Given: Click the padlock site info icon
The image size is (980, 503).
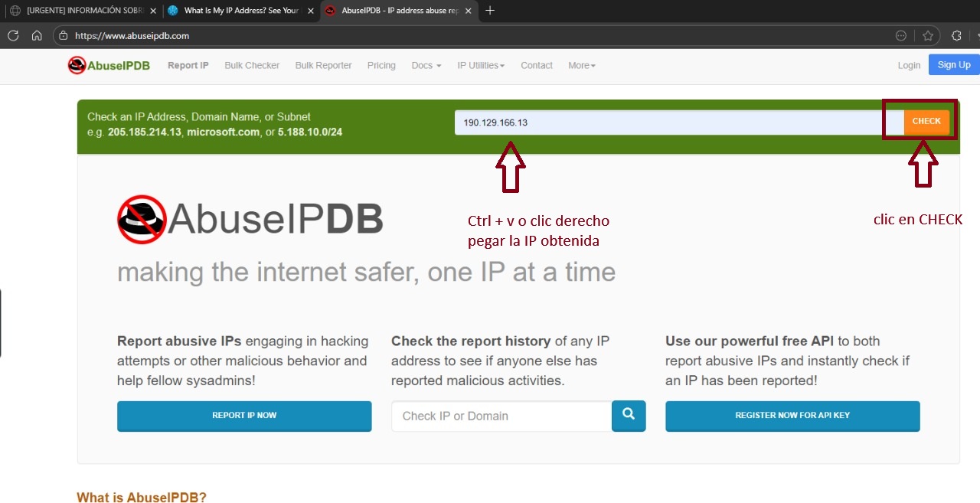Looking at the screenshot, I should coord(64,35).
